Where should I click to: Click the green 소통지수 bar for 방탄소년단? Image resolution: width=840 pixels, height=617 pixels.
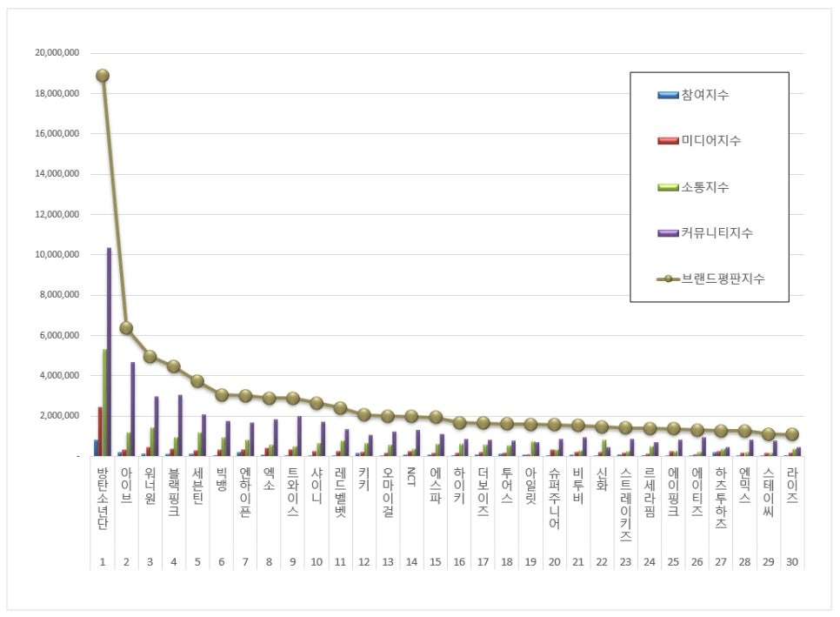pyautogui.click(x=104, y=402)
